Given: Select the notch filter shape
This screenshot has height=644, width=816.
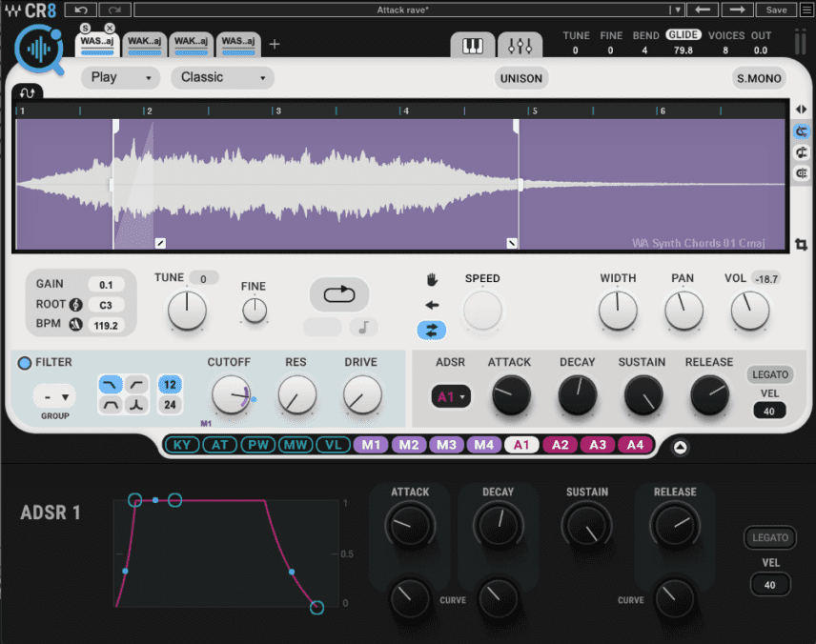Looking at the screenshot, I should click(x=136, y=405).
